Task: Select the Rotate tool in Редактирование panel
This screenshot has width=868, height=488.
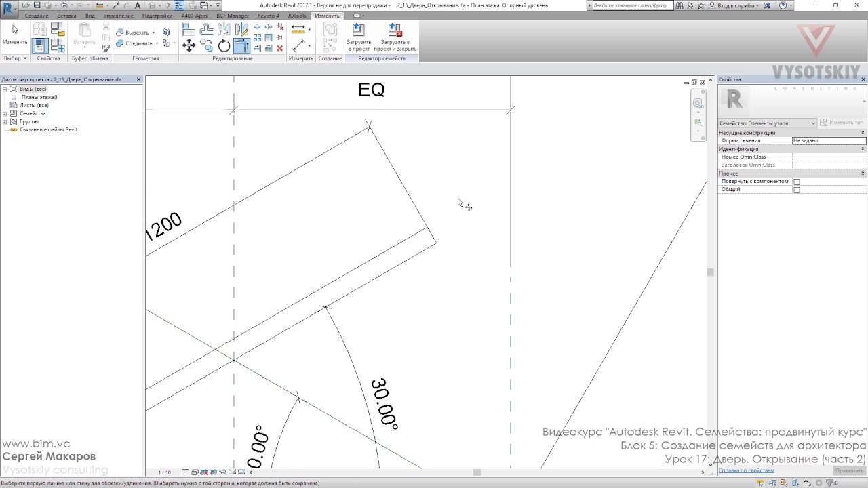Action: pos(224,45)
